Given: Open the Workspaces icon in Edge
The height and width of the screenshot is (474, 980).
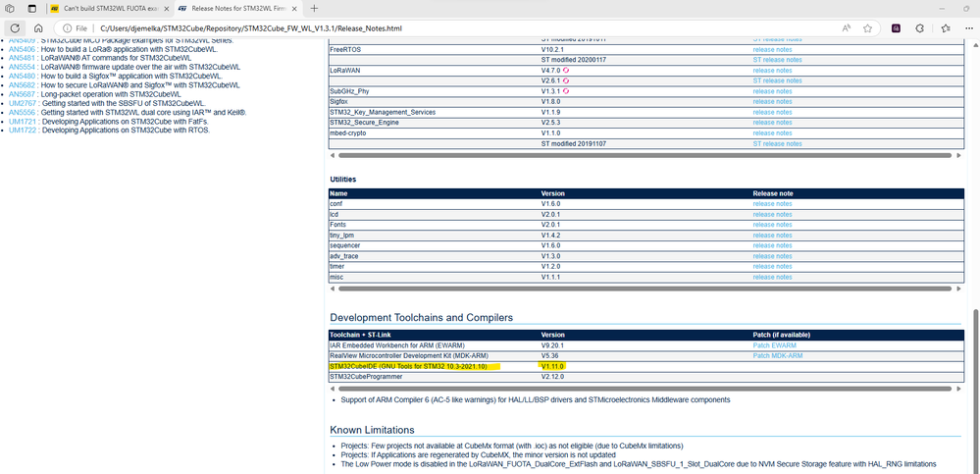Looking at the screenshot, I should click(10, 8).
